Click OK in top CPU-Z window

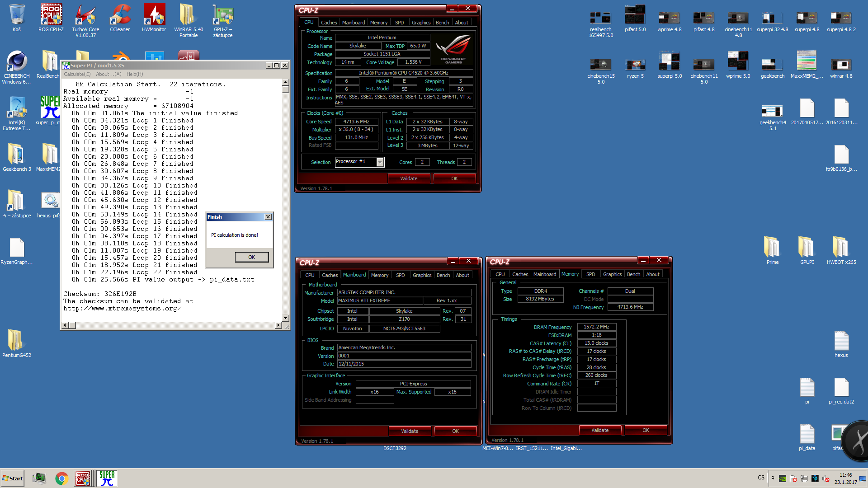pyautogui.click(x=454, y=178)
